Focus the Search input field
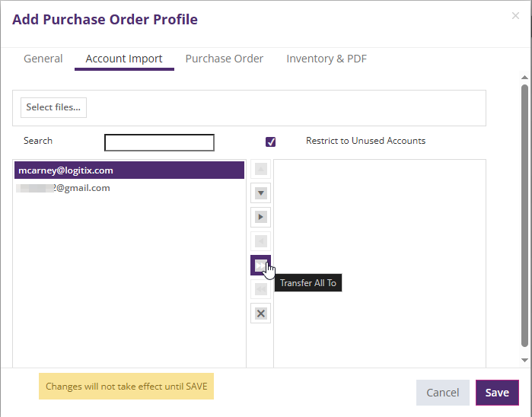532x417 pixels. coord(159,142)
